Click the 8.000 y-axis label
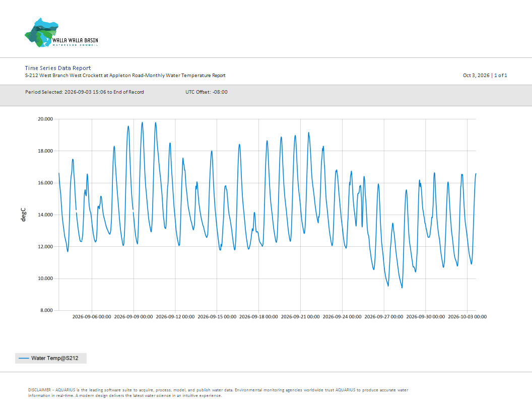 pyautogui.click(x=47, y=310)
